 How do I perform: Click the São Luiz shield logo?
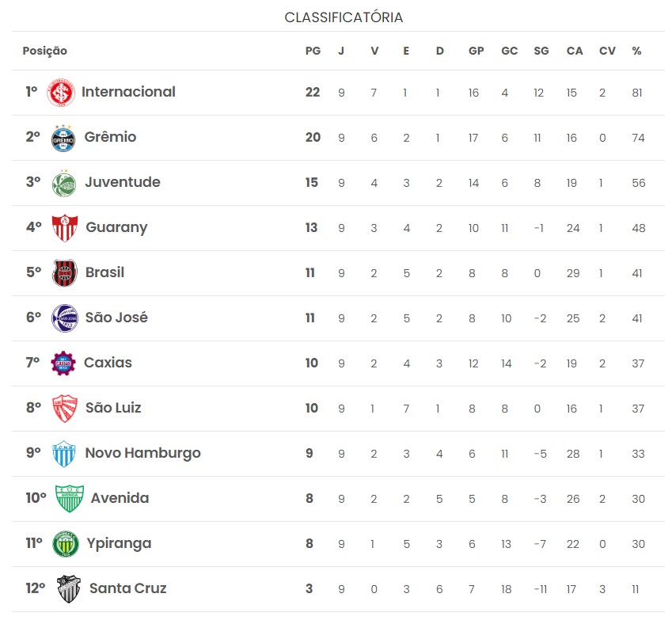tap(65, 409)
